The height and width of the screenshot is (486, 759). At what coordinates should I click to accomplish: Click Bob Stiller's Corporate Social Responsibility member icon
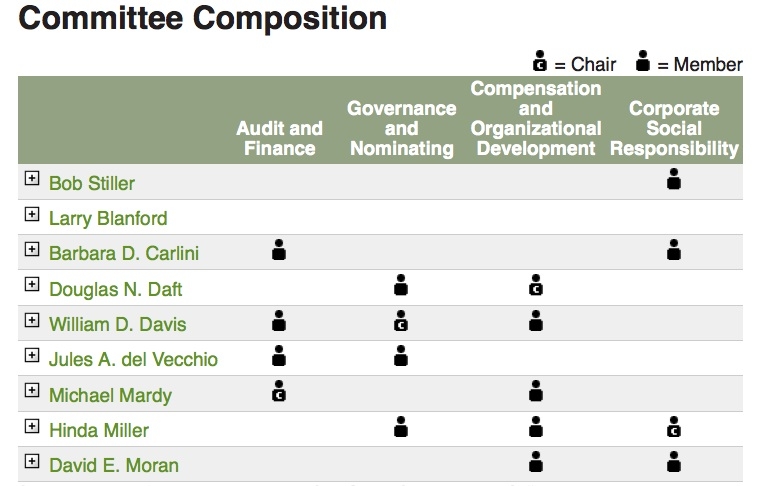point(674,179)
